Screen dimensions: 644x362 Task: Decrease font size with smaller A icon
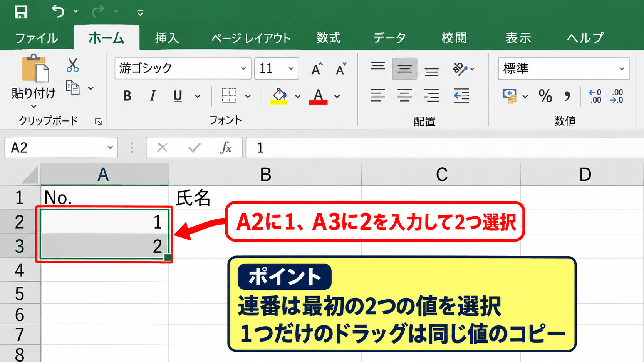pyautogui.click(x=341, y=69)
